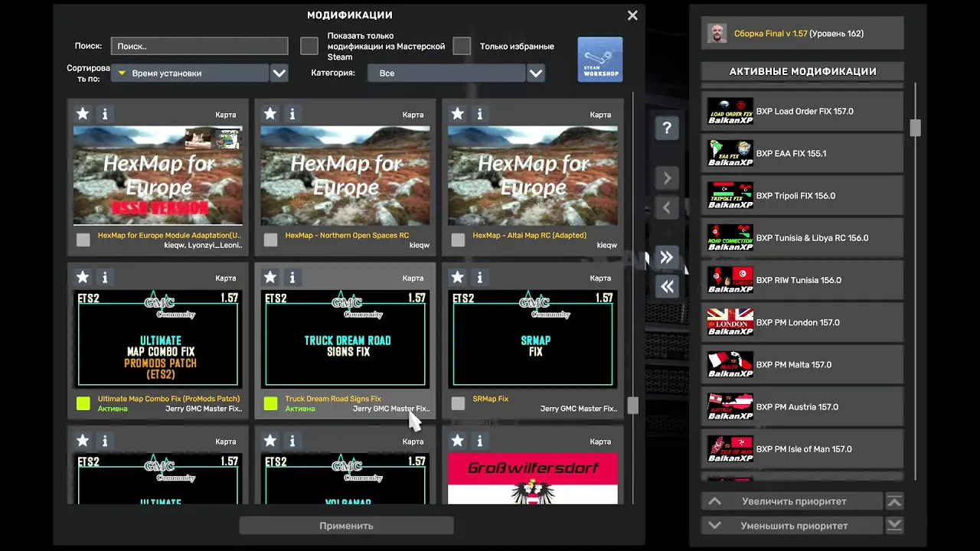Screen dimensions: 980x551
Task: Favorite the HexMap for Europe Module Adaptation mod
Action: coord(83,114)
